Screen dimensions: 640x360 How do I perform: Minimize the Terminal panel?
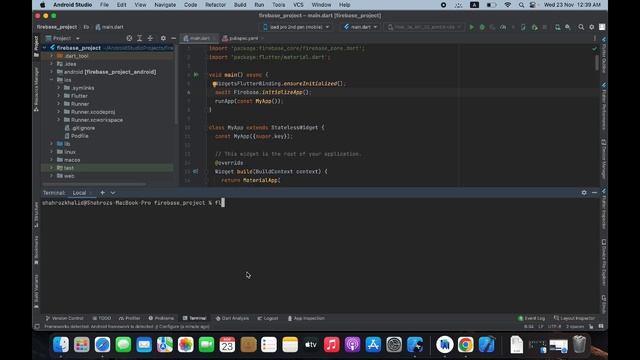[595, 193]
